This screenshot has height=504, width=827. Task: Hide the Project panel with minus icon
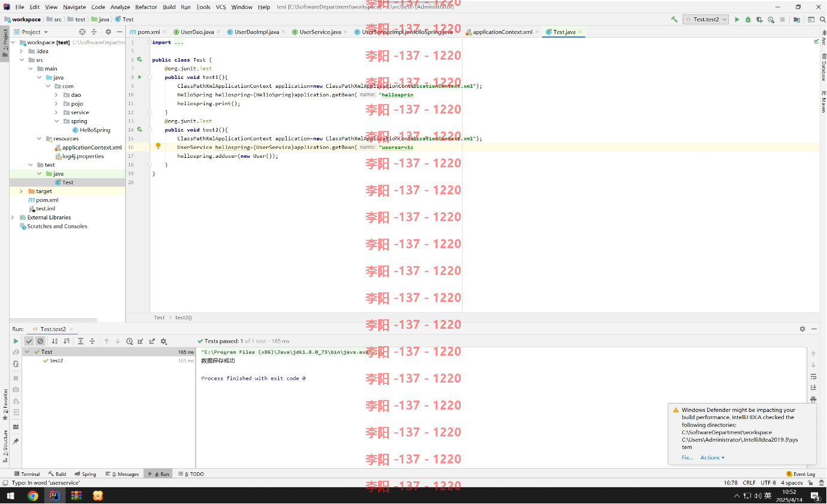119,32
